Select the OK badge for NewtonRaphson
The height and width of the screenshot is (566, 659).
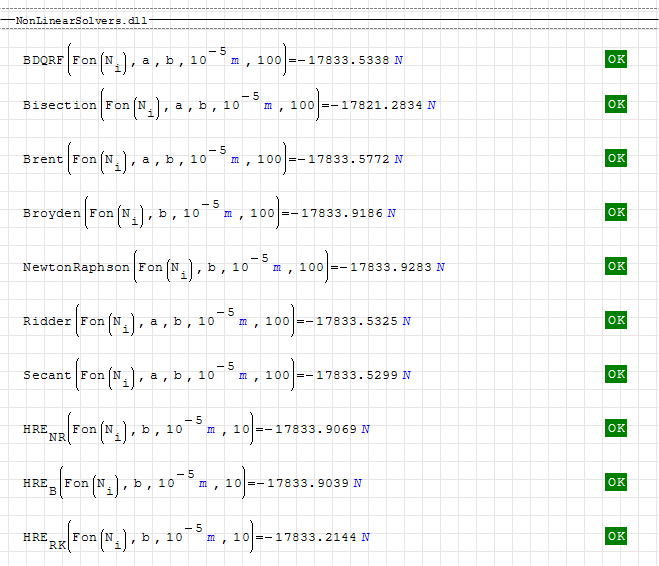[616, 266]
